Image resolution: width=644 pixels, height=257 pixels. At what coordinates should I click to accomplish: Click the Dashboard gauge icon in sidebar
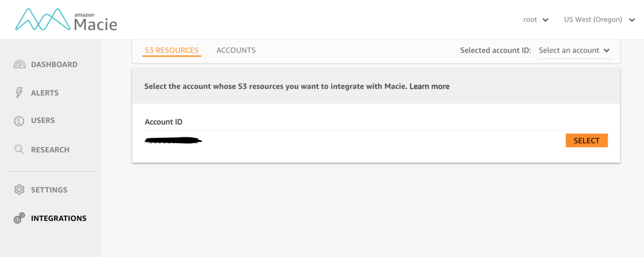19,64
